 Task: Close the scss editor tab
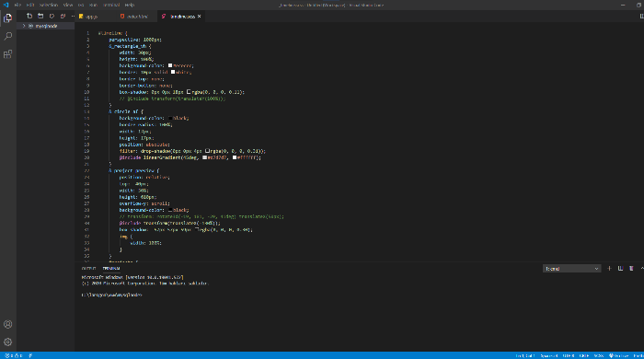[200, 17]
